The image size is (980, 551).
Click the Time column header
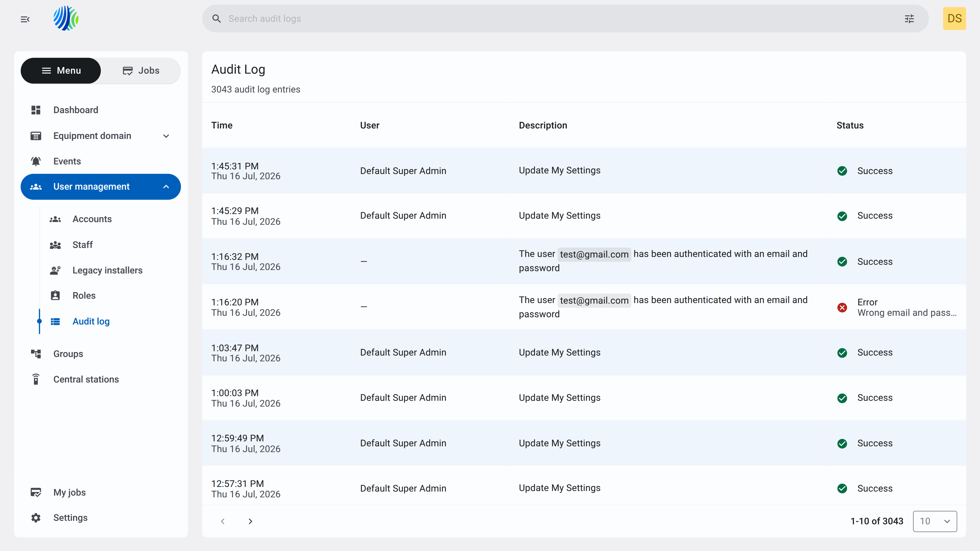222,126
